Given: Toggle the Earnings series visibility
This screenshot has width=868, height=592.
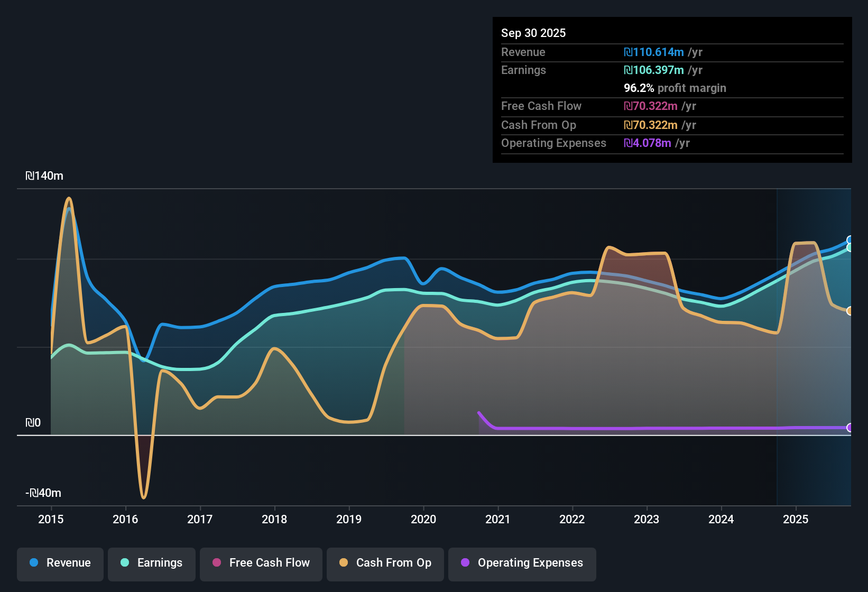Looking at the screenshot, I should point(151,563).
